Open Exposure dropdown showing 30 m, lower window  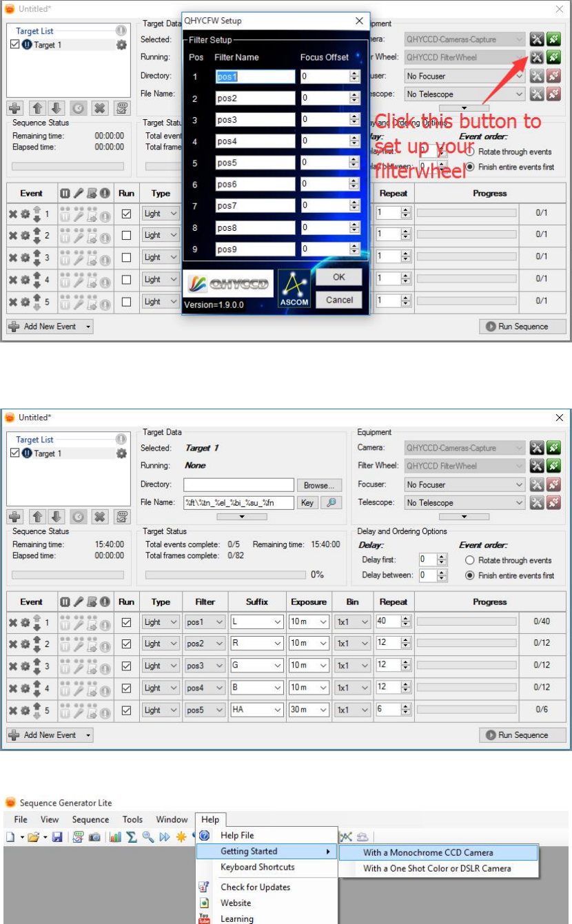[x=309, y=710]
